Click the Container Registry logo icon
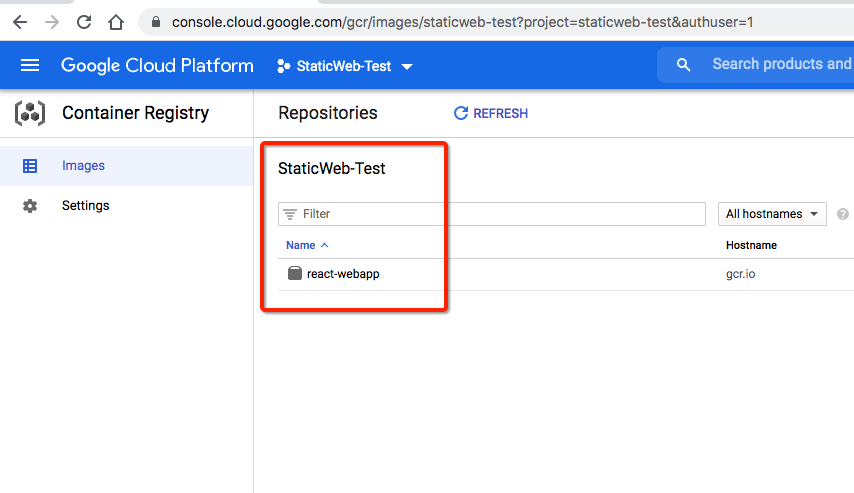 tap(30, 113)
